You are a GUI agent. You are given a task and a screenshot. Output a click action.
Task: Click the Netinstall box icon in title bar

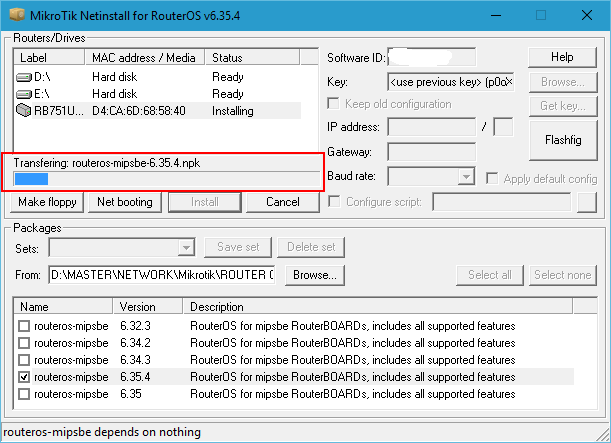click(17, 15)
